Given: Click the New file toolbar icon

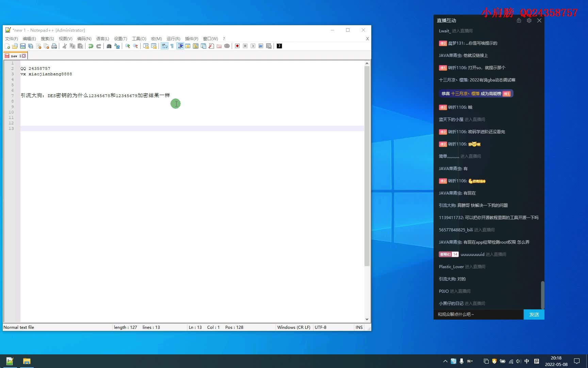Looking at the screenshot, I should (x=7, y=46).
